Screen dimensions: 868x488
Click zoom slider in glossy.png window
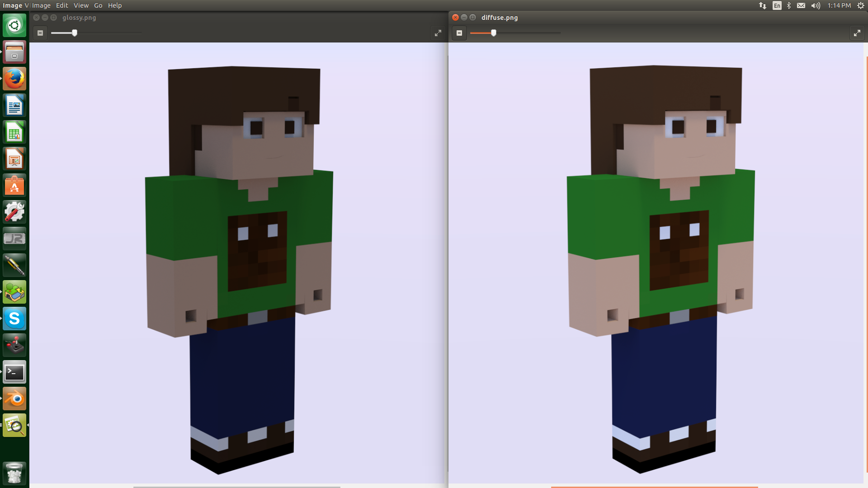[x=75, y=33]
